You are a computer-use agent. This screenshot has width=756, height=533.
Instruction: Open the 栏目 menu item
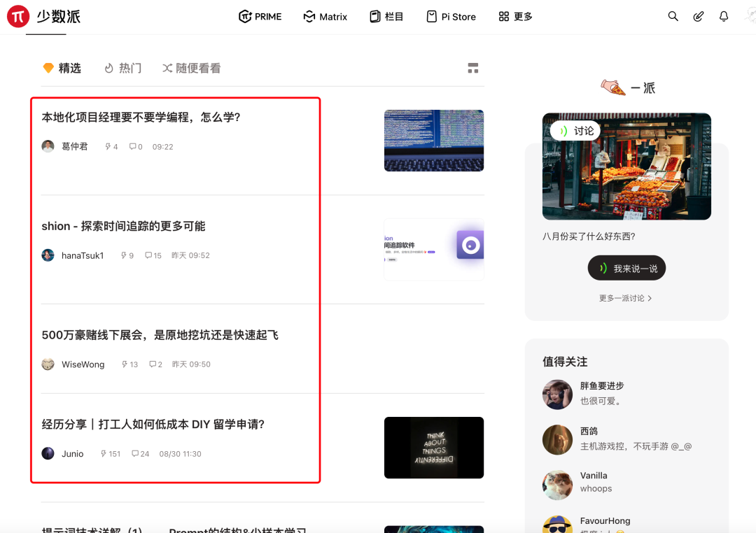[386, 17]
